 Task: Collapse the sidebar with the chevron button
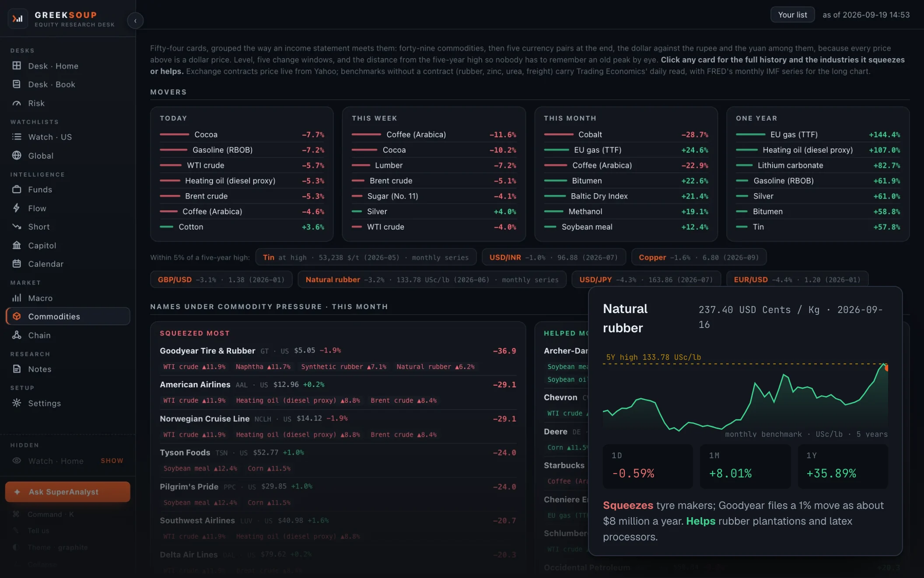(135, 21)
